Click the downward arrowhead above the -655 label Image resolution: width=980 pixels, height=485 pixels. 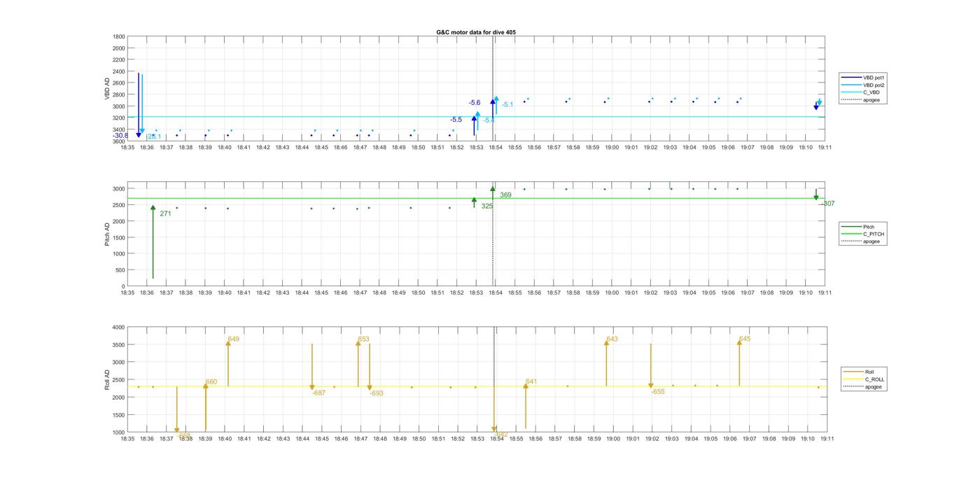click(651, 386)
